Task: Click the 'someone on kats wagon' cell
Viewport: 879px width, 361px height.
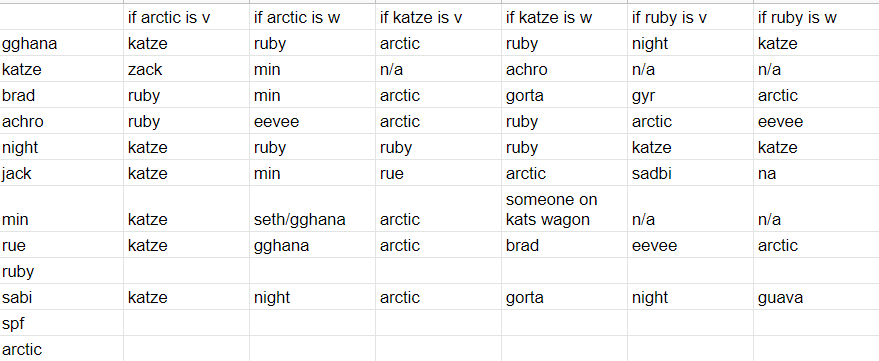Action: point(564,209)
